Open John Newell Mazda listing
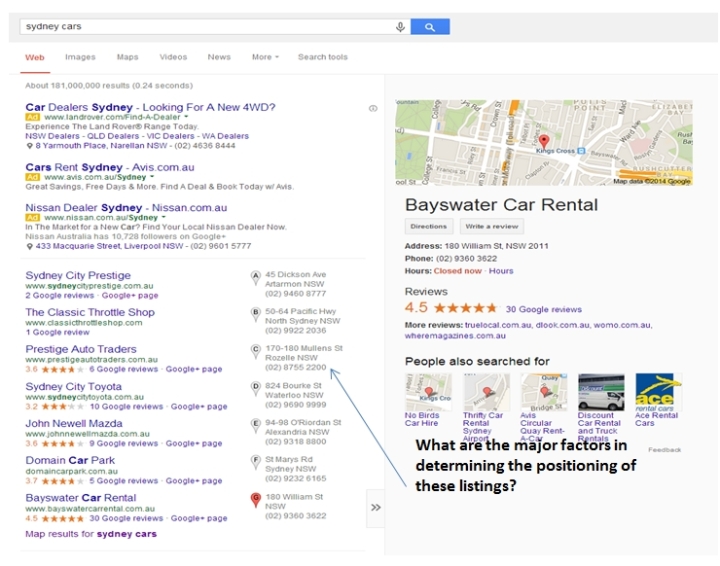 click(x=74, y=423)
